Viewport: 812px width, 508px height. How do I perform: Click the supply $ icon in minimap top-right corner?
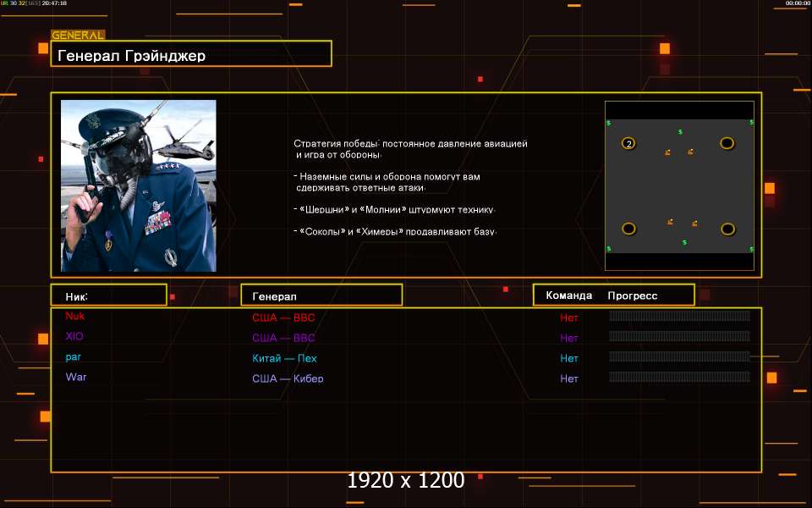[751, 122]
